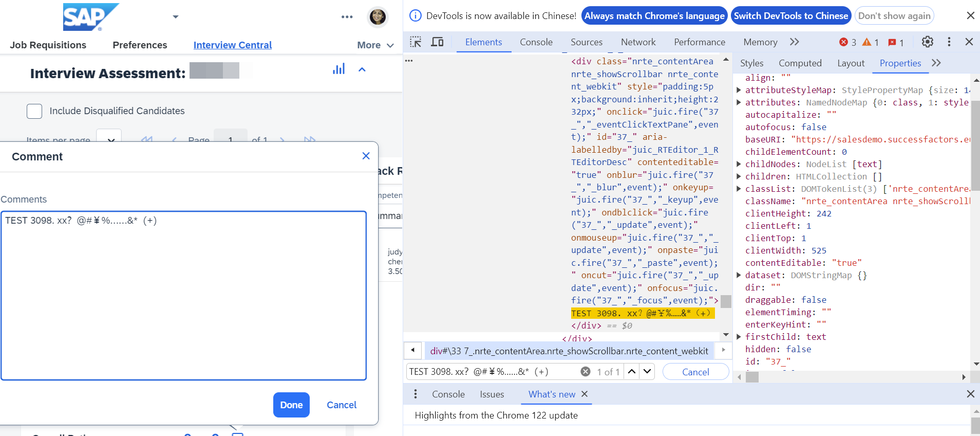980x436 pixels.
Task: Expand the More navigation menu
Action: click(x=375, y=45)
